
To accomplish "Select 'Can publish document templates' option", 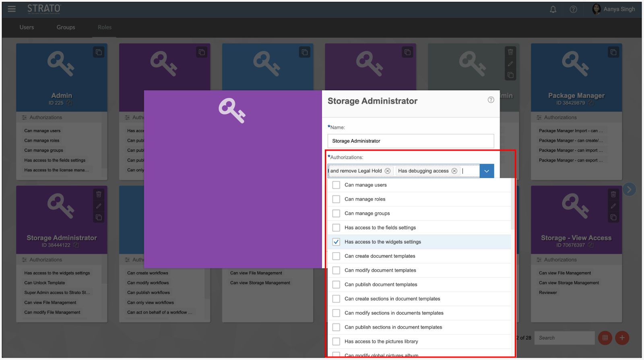I will click(336, 285).
